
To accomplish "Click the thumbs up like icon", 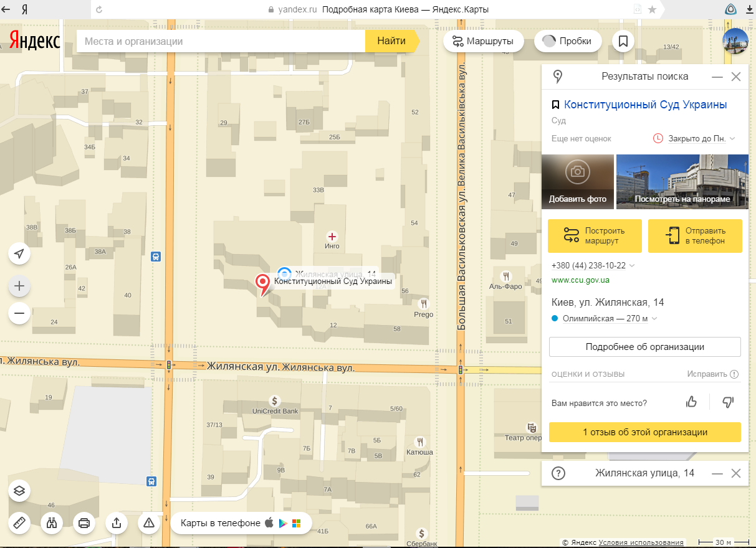I will pos(691,402).
